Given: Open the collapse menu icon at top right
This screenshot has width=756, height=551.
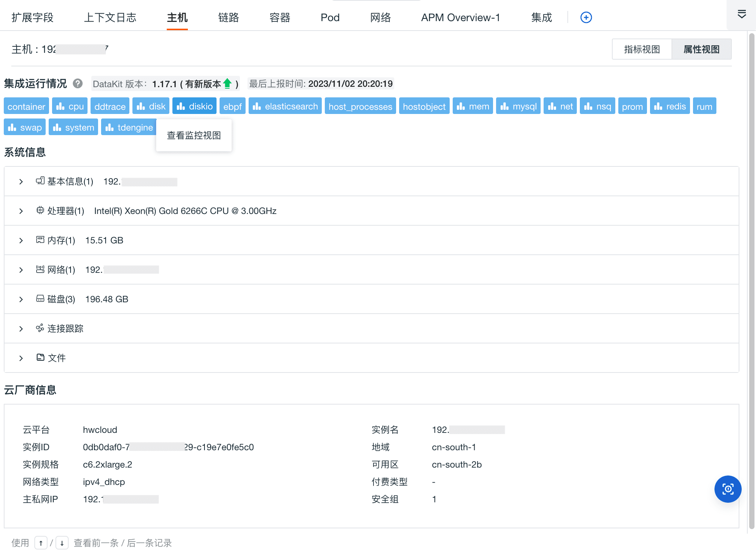Looking at the screenshot, I should point(741,14).
